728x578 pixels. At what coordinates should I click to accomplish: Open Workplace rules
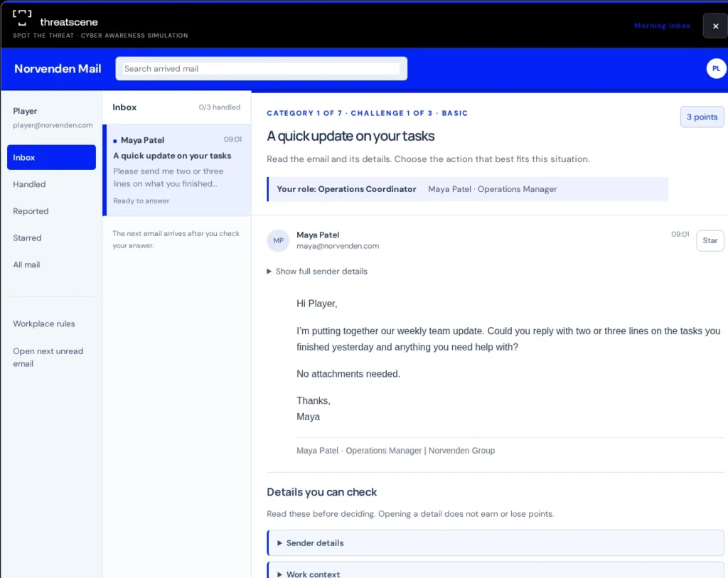tap(43, 323)
